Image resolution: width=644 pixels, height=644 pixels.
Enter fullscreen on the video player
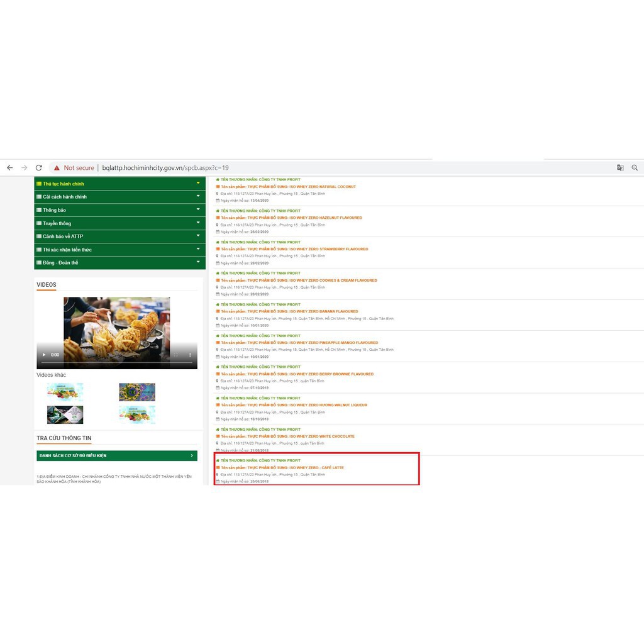[x=175, y=355]
